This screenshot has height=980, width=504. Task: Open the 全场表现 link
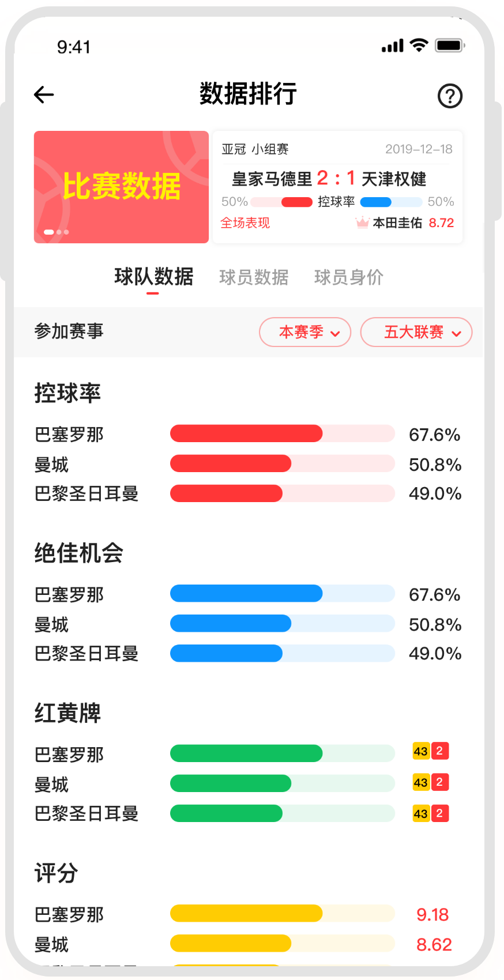coord(245,223)
